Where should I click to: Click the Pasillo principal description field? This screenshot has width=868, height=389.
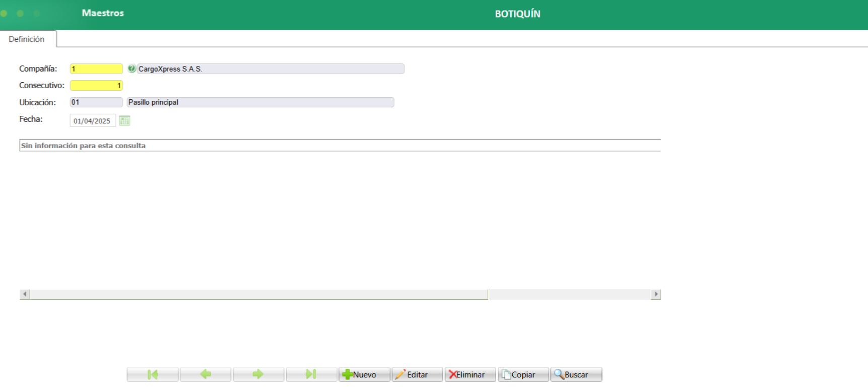point(260,102)
